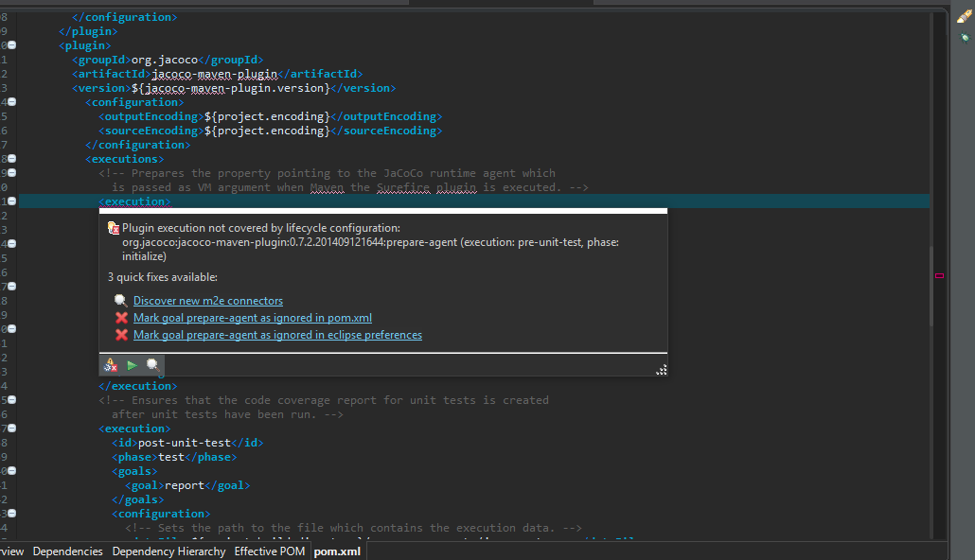Click the error icon beside the plugin execution message
975x560 pixels.
point(114,228)
